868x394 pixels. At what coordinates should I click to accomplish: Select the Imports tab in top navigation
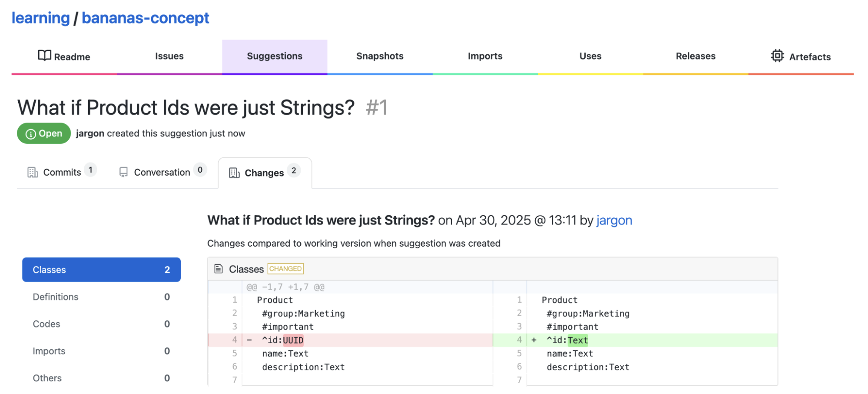[x=485, y=56]
